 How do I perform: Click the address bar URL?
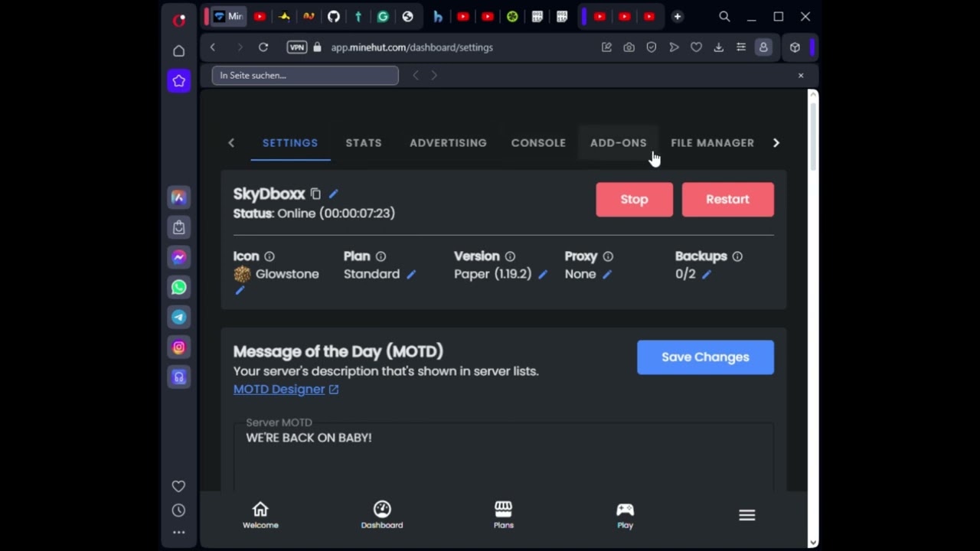pyautogui.click(x=412, y=47)
